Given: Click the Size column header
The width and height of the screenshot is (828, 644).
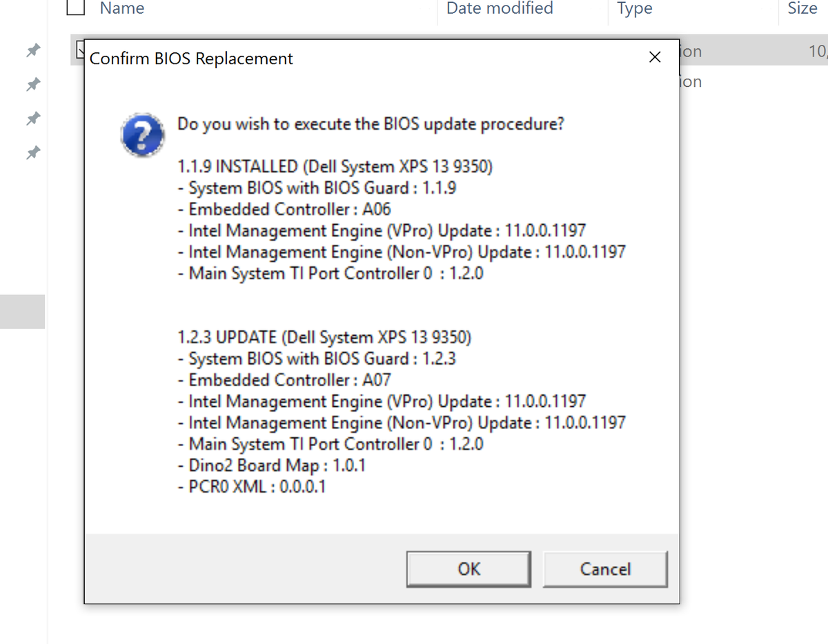Looking at the screenshot, I should pos(802,8).
